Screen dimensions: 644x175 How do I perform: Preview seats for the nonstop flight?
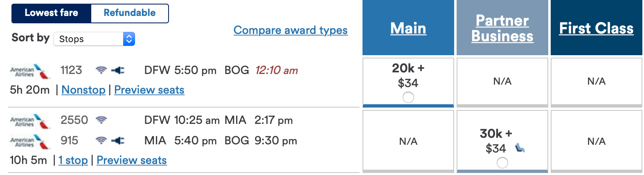pos(149,90)
